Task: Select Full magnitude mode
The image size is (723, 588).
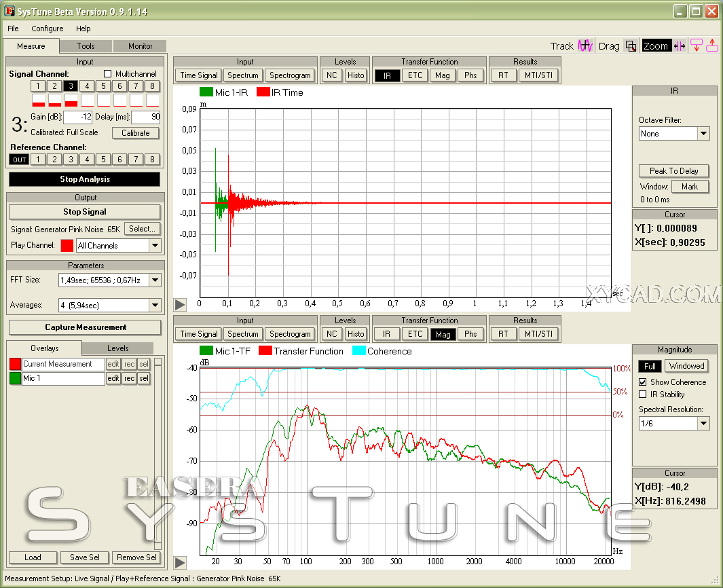Action: point(650,366)
